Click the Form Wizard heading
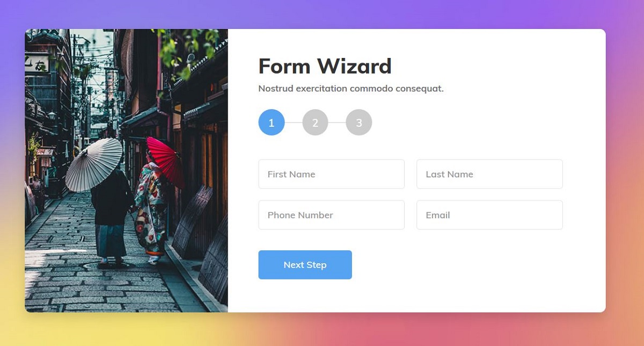This screenshot has height=346, width=644. tap(325, 67)
